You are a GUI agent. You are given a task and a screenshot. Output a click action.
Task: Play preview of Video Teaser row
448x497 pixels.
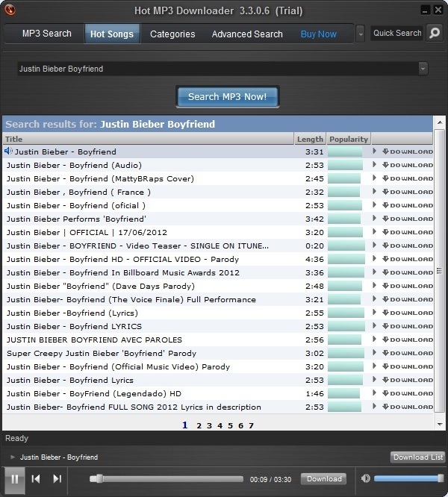click(374, 245)
